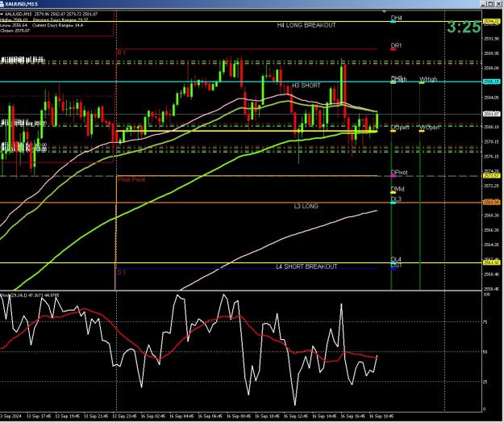Select the 'H3 SHORT' label
The height and width of the screenshot is (423, 504).
(x=306, y=86)
